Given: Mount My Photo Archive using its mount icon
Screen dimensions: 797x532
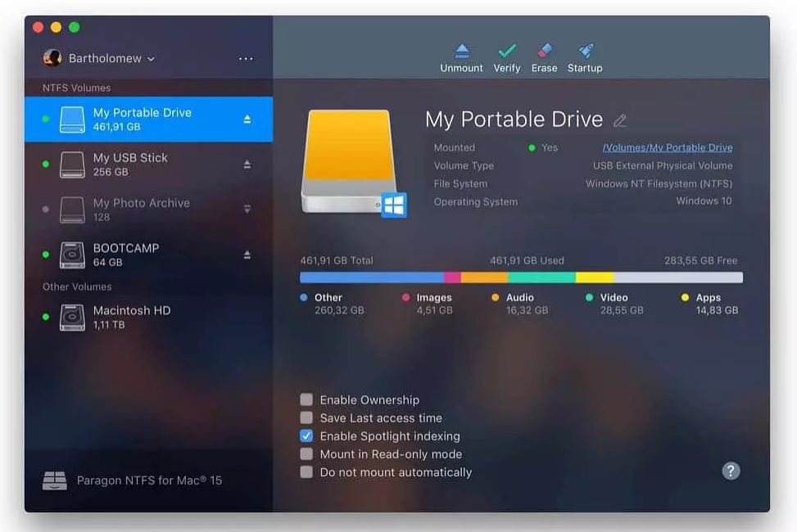Looking at the screenshot, I should point(247,210).
